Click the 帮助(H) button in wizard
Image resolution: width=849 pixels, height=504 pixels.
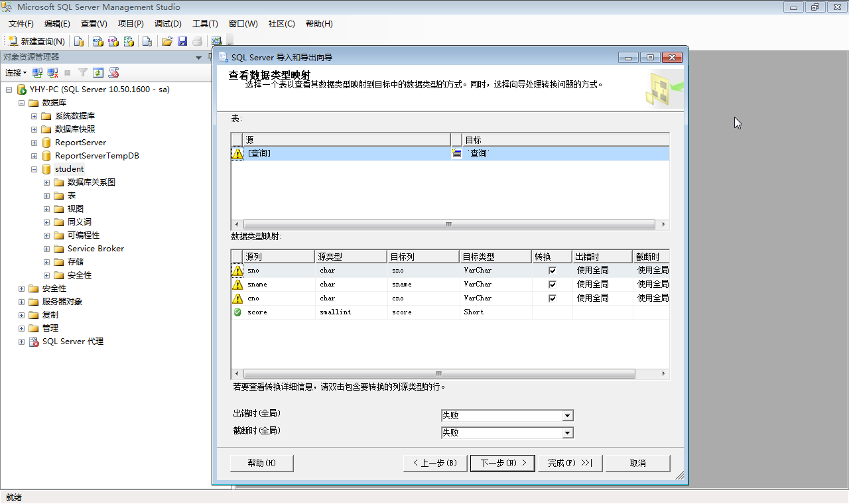pyautogui.click(x=262, y=463)
